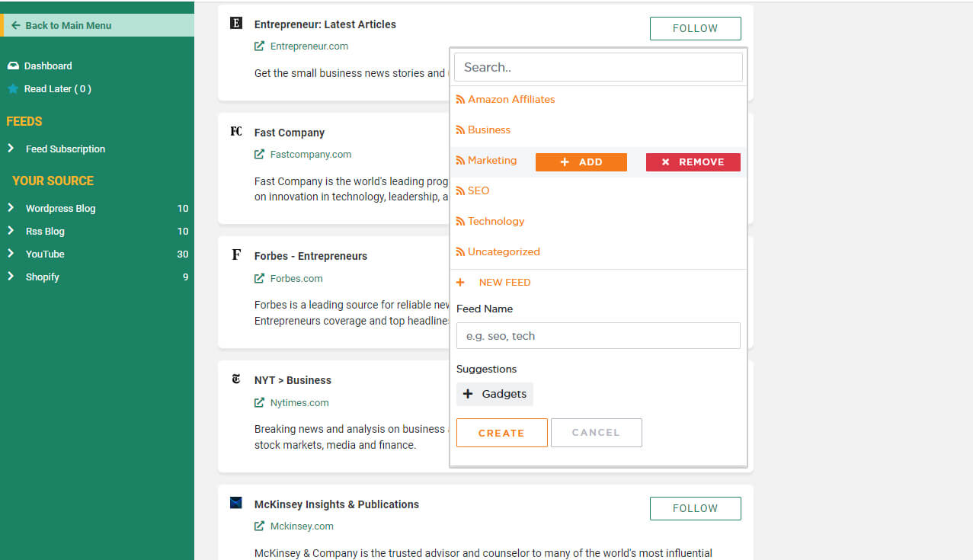Follow McKinsey Insights & Publications

click(x=696, y=508)
